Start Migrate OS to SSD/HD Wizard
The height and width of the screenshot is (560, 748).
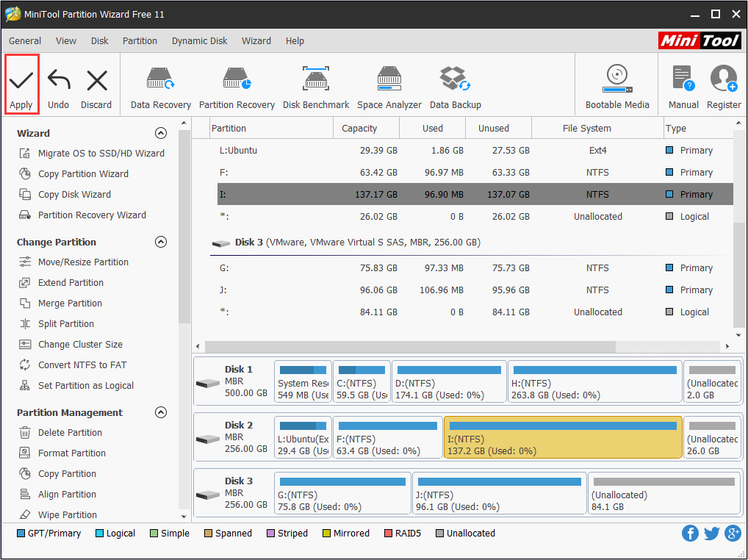[92, 153]
